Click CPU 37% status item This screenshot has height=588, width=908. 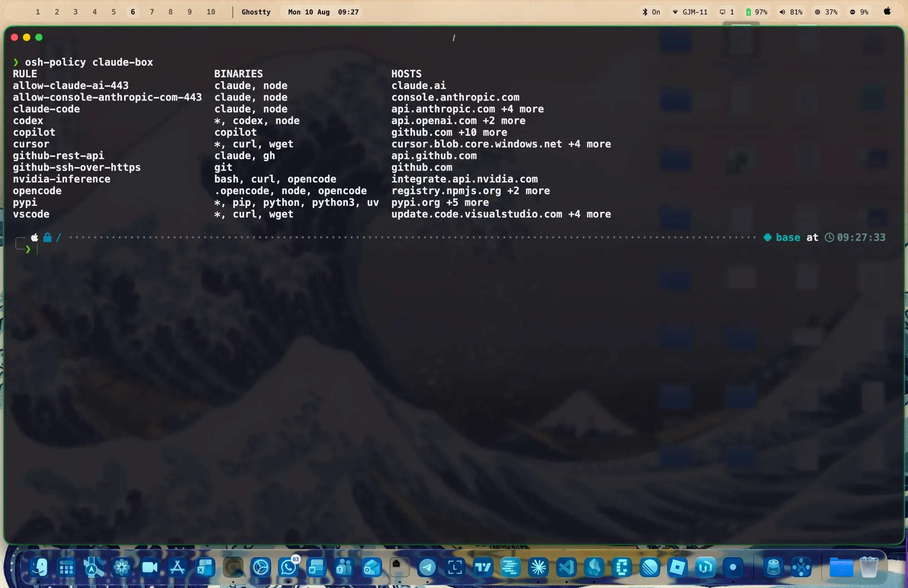tap(826, 12)
